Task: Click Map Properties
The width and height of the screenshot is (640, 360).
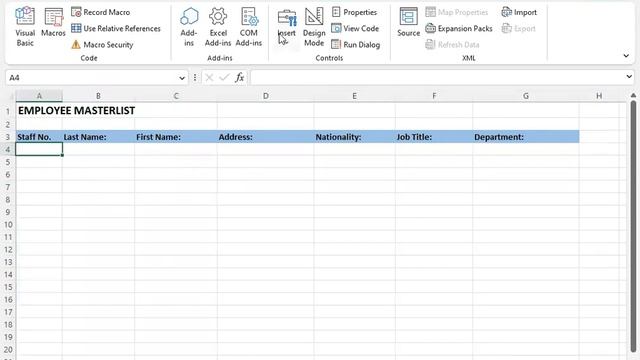Action: (457, 12)
